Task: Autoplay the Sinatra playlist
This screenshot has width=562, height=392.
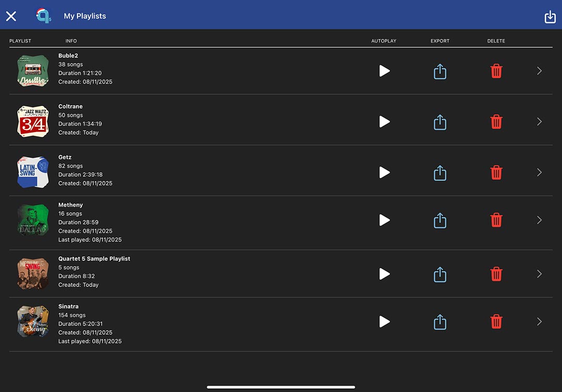Action: [x=384, y=321]
